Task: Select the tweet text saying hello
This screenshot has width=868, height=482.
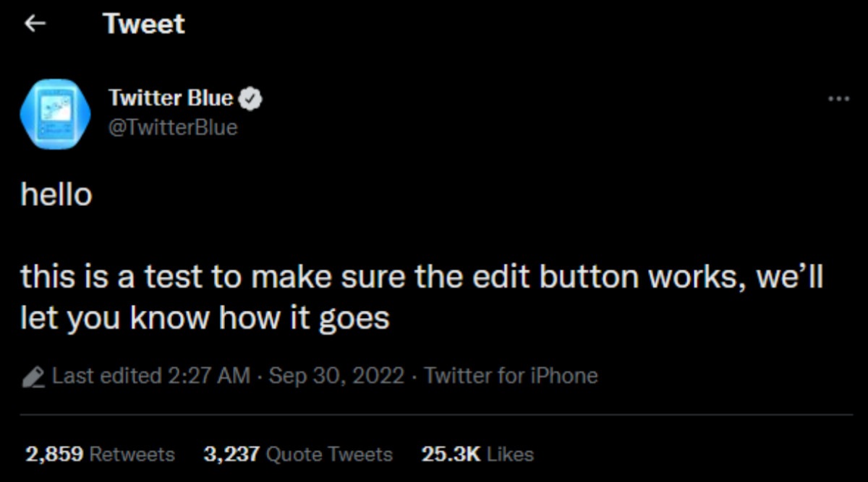Action: [56, 194]
